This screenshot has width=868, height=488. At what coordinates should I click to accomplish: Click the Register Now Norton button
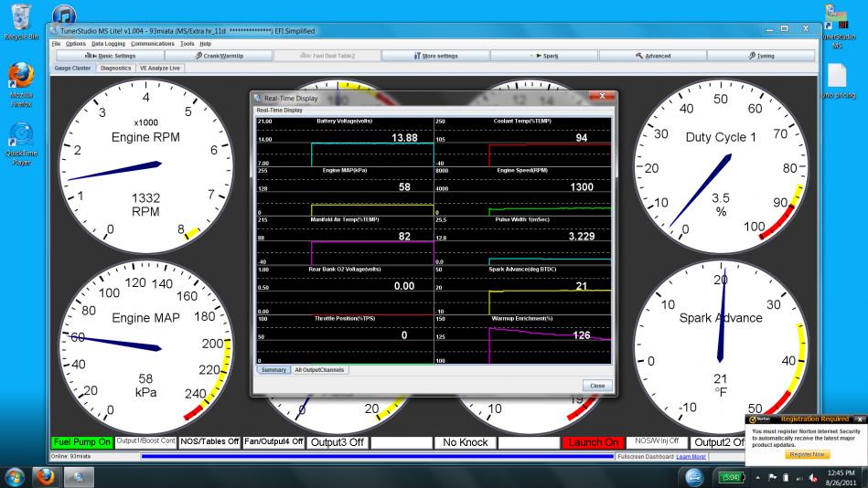pos(809,454)
